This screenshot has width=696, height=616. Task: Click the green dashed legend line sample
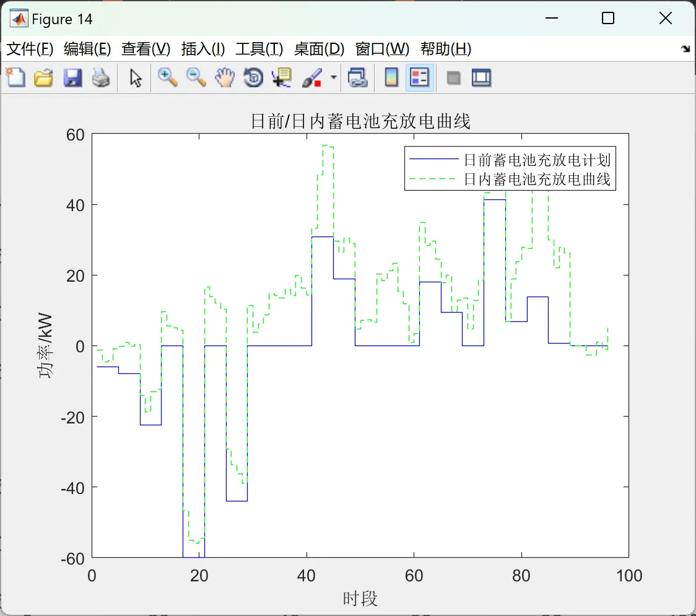(x=433, y=179)
